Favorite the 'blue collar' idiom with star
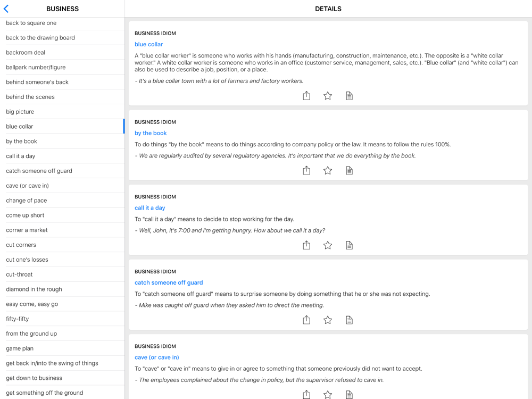Screen dimensions: 532x399 [x=328, y=96]
